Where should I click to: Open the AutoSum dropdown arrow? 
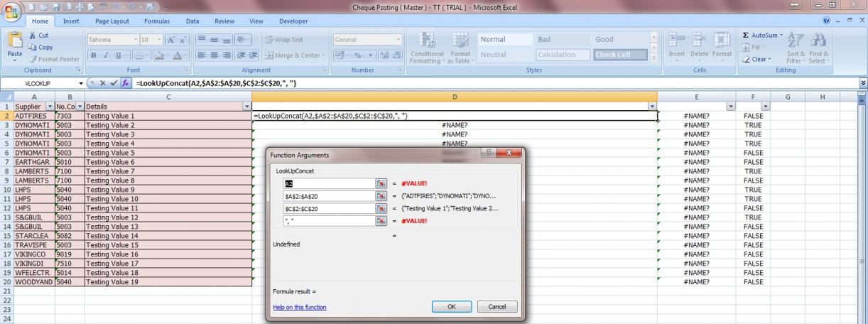pos(782,35)
